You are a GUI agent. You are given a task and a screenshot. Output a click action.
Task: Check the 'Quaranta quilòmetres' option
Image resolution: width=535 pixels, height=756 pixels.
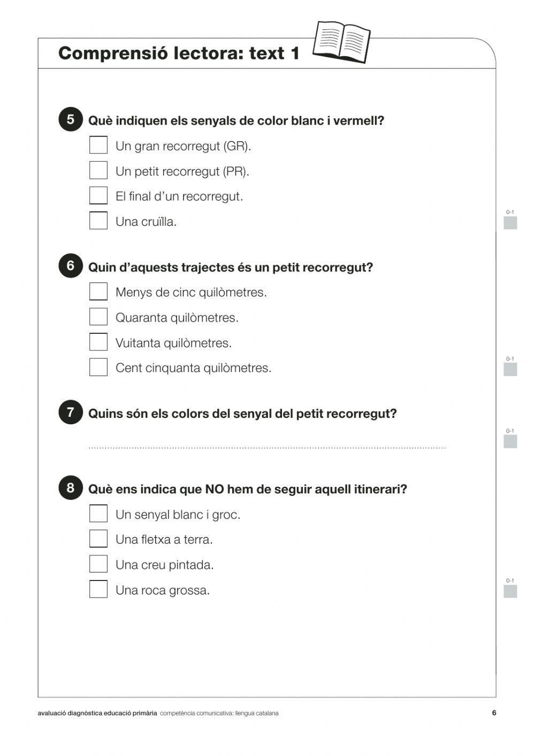coord(98,316)
